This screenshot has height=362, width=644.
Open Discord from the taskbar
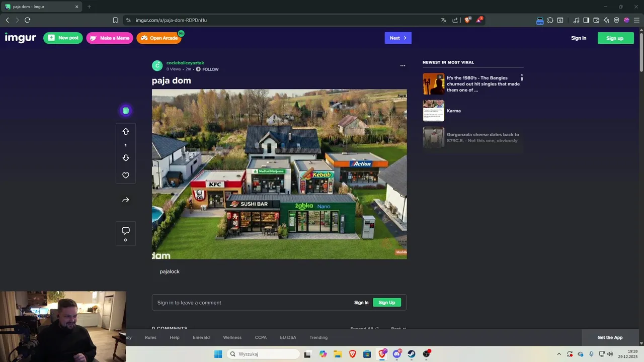pos(397,354)
